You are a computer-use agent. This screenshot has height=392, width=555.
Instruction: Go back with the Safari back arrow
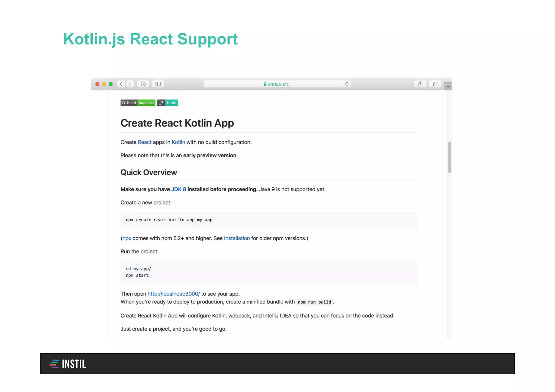point(121,84)
